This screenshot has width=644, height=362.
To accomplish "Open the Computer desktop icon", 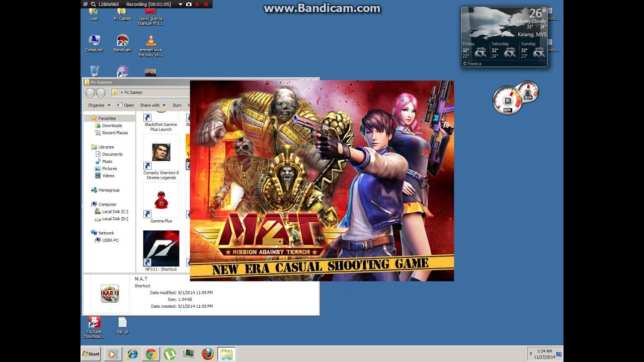I will pyautogui.click(x=94, y=43).
